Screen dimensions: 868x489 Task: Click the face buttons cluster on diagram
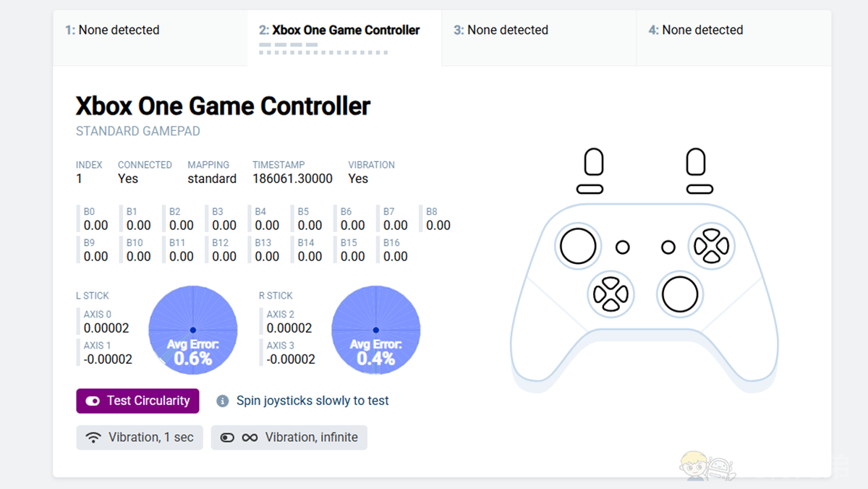[x=711, y=246]
